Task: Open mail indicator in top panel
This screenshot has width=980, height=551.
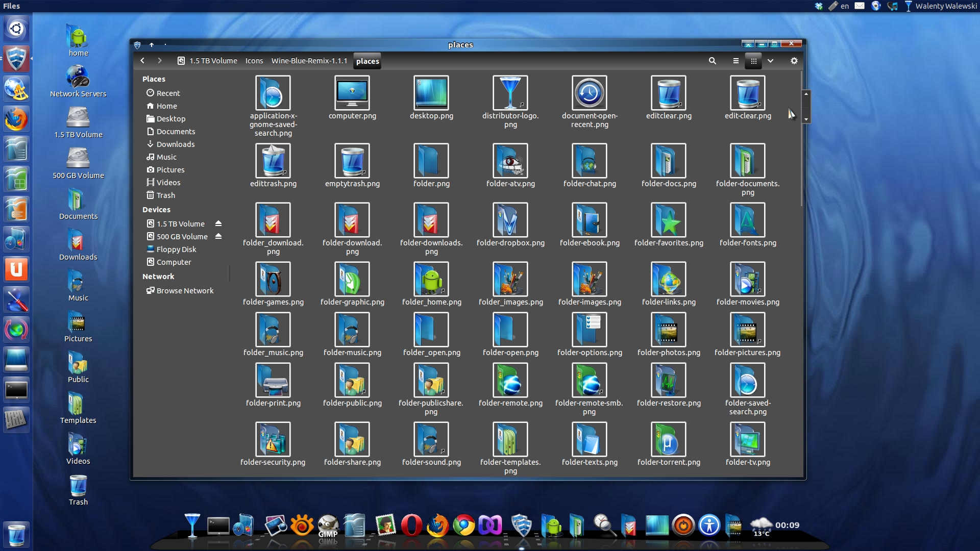Action: [x=860, y=6]
